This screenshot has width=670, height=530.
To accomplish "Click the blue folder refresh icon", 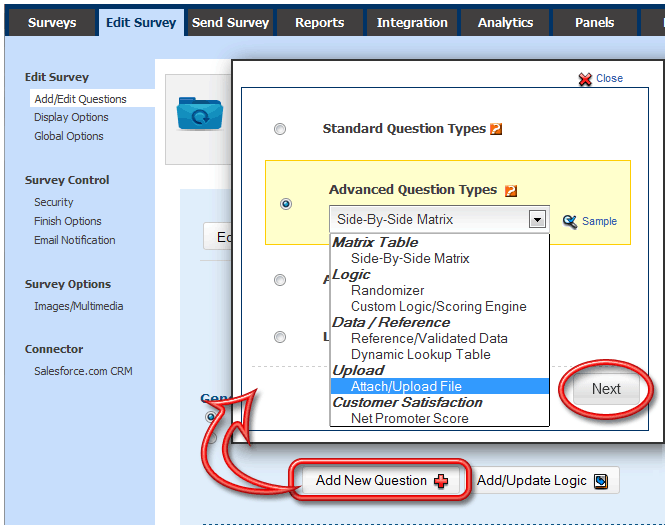I will click(197, 114).
